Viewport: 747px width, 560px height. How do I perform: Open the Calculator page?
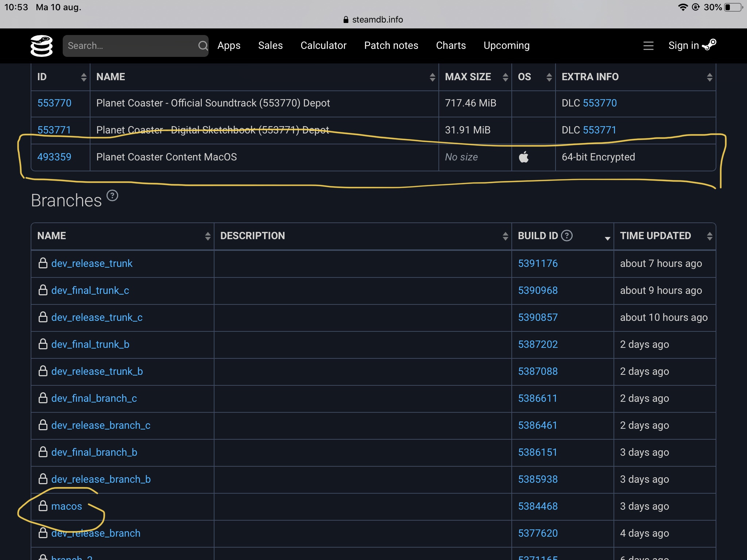click(323, 46)
